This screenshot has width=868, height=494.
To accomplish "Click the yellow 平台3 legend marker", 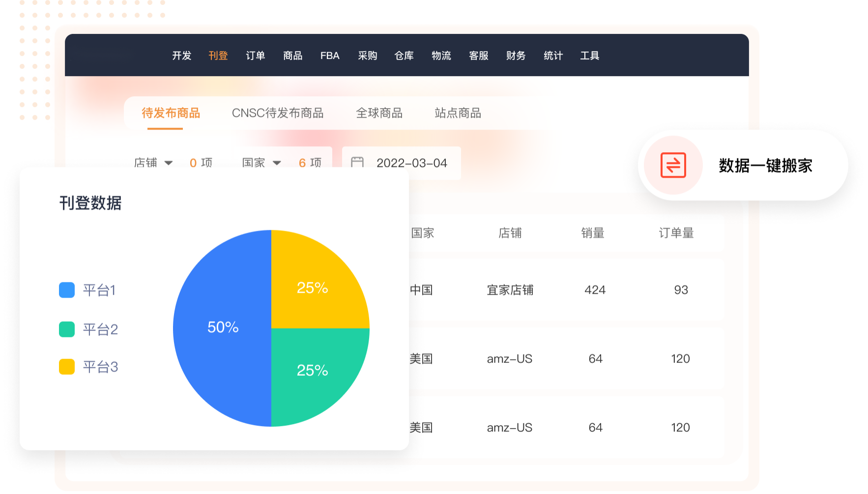I will (67, 367).
